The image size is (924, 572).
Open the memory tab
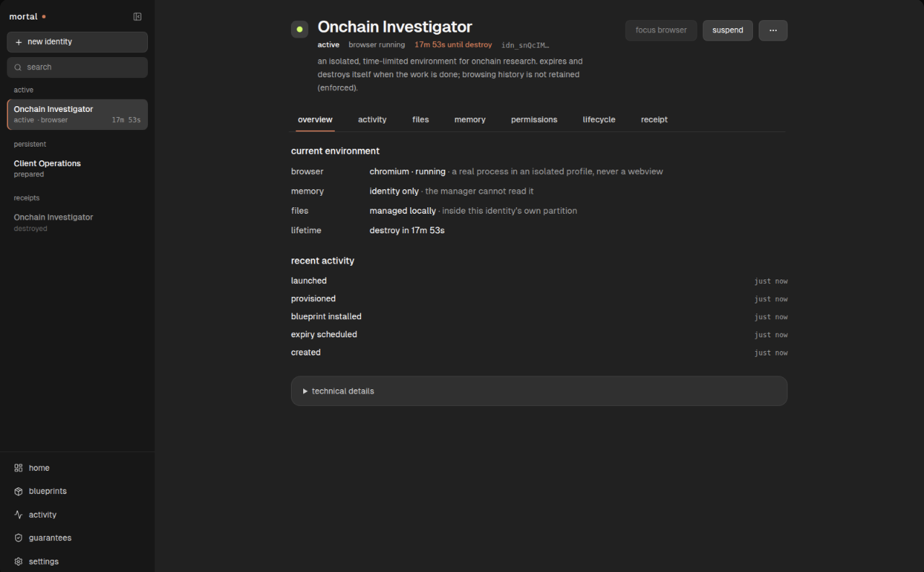click(470, 120)
